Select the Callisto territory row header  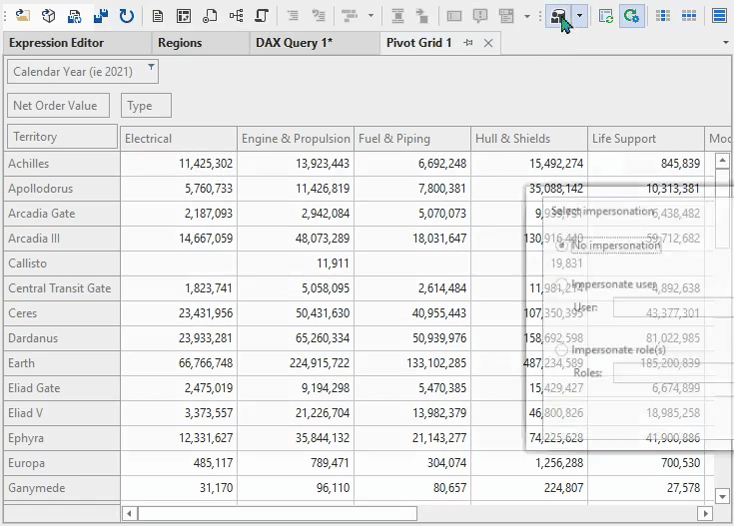point(62,263)
